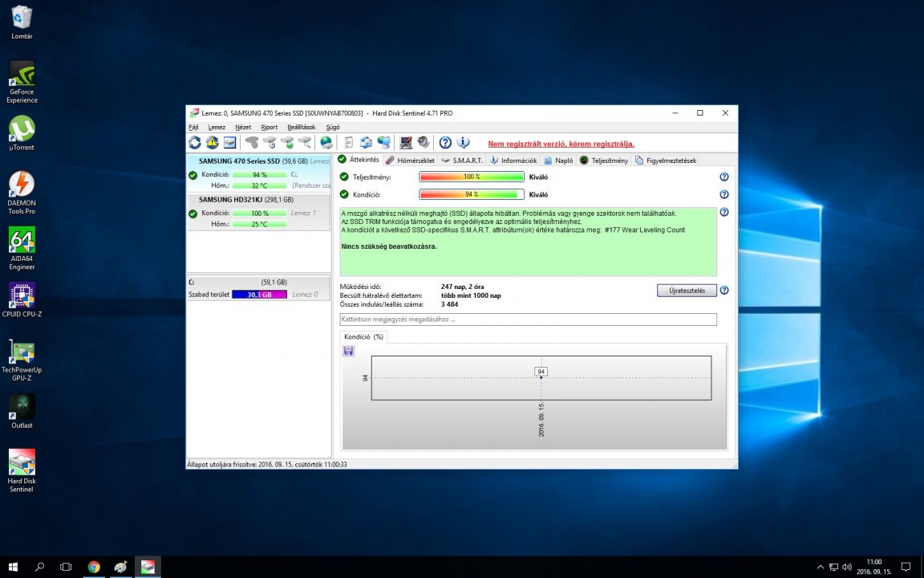Switch to the Napló tab
The height and width of the screenshot is (578, 924).
click(x=558, y=161)
